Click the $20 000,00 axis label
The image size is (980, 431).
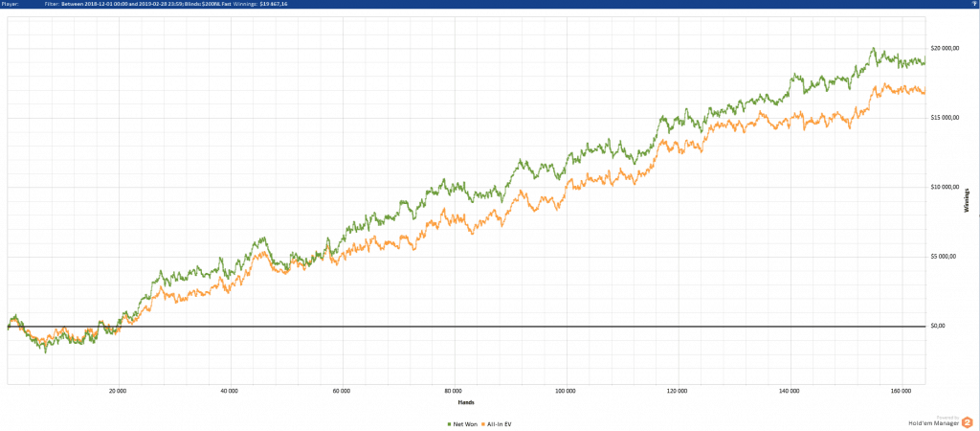[946, 49]
